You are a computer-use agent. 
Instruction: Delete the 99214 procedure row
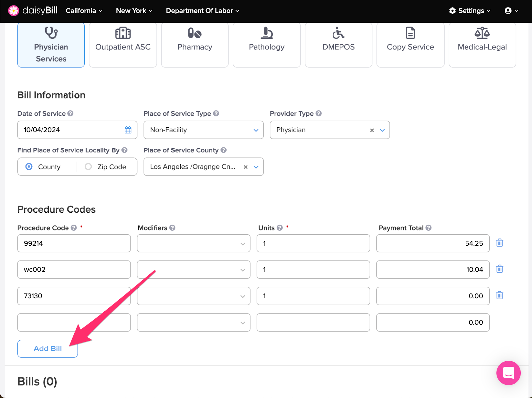coord(500,243)
